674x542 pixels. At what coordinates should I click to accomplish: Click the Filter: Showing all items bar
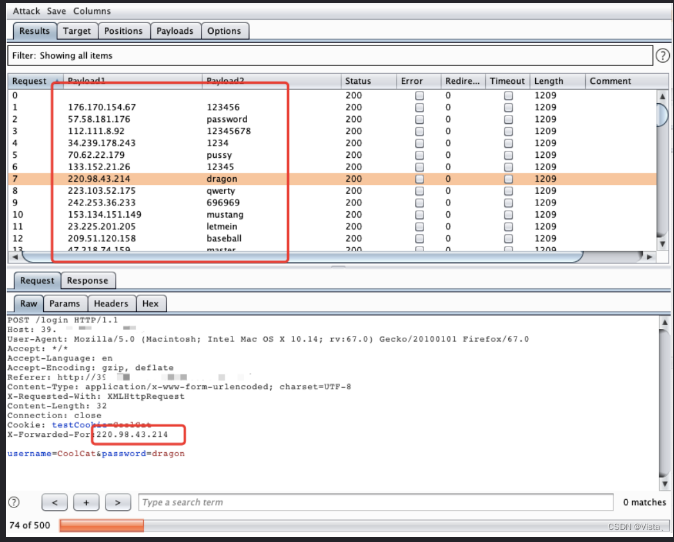click(x=330, y=56)
